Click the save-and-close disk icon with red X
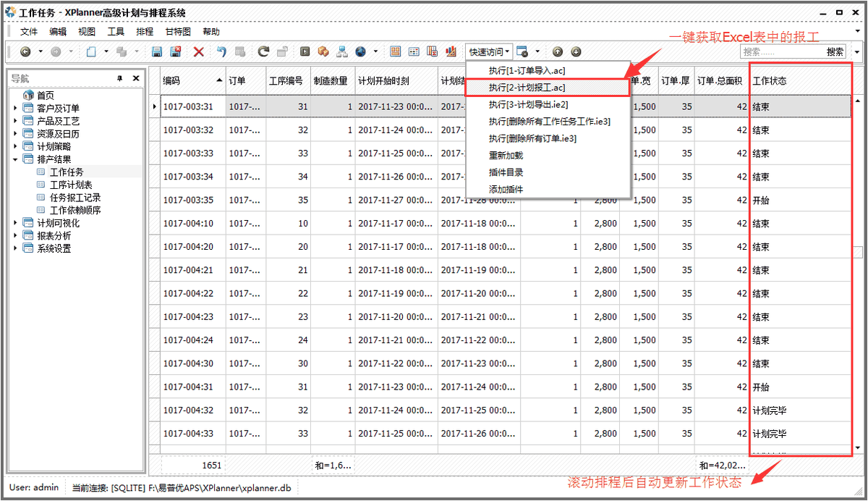Viewport: 868px width, 501px height. pyautogui.click(x=175, y=51)
